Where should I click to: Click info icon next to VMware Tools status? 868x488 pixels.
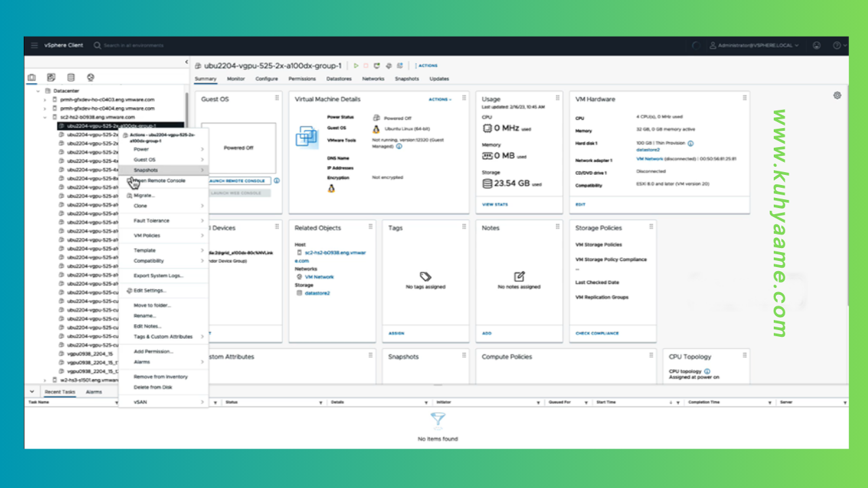(399, 146)
